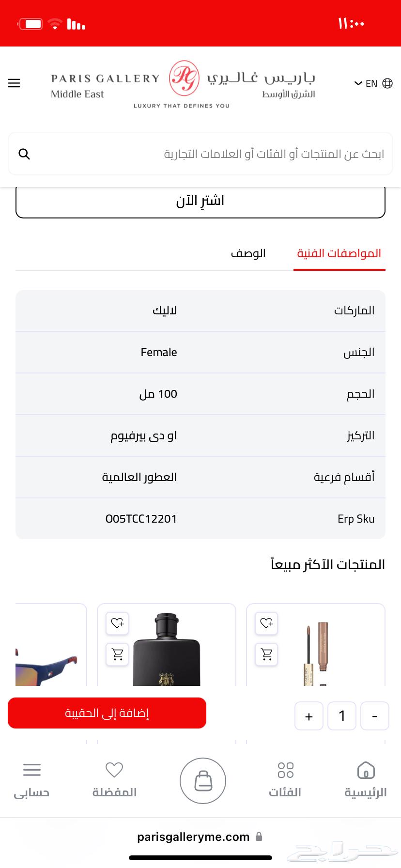This screenshot has height=868, width=401.
Task: Add black perfume to cart via cart icon
Action: [117, 654]
